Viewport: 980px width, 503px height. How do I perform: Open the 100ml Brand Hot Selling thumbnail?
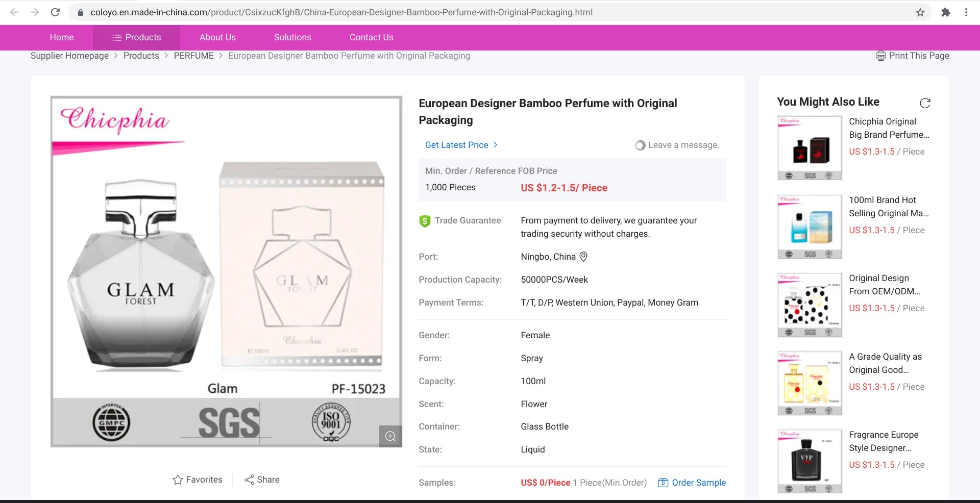pos(809,227)
